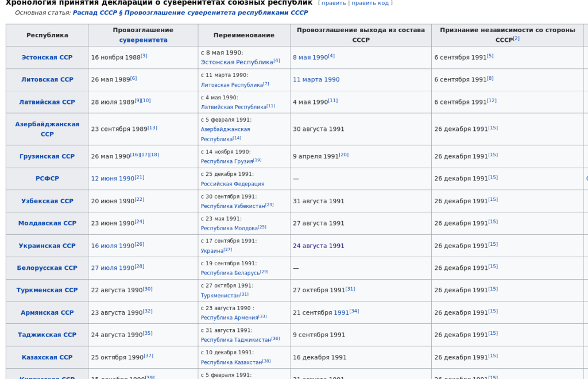
Task: Open the '24 августа 1991' date link
Action: [x=318, y=246]
